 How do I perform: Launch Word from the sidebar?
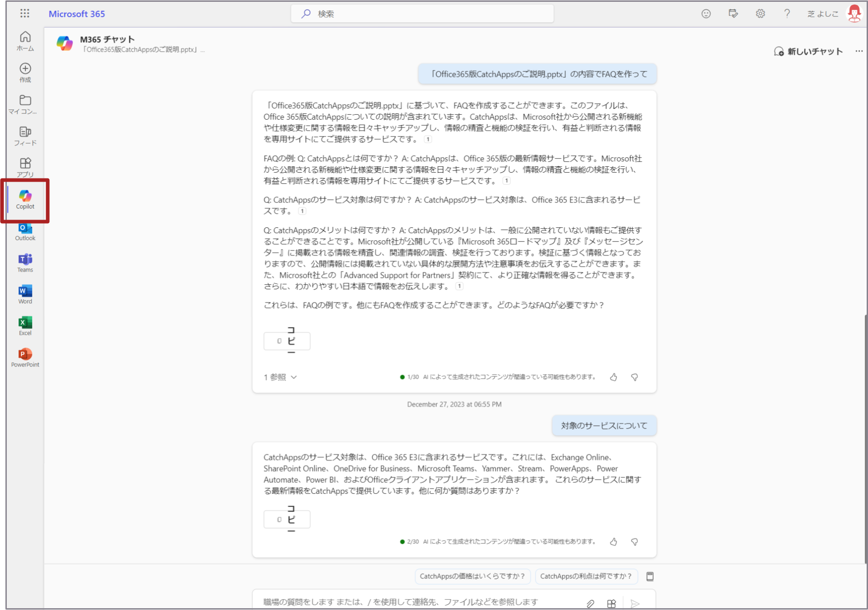[25, 295]
